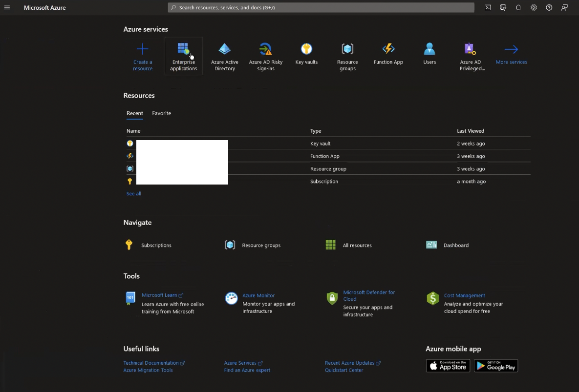
Task: Click the Google Play badge
Action: click(496, 366)
